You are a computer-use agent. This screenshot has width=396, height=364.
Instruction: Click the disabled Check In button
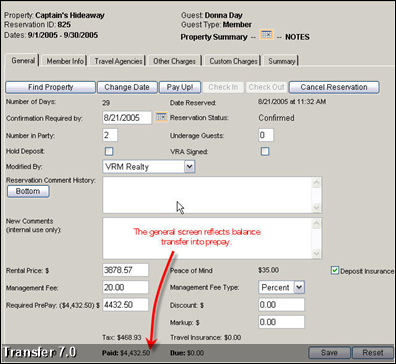pos(223,87)
